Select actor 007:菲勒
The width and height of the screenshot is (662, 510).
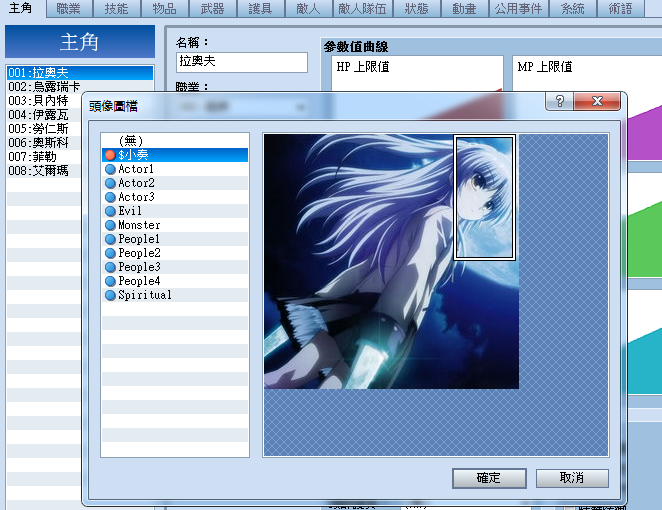44,157
